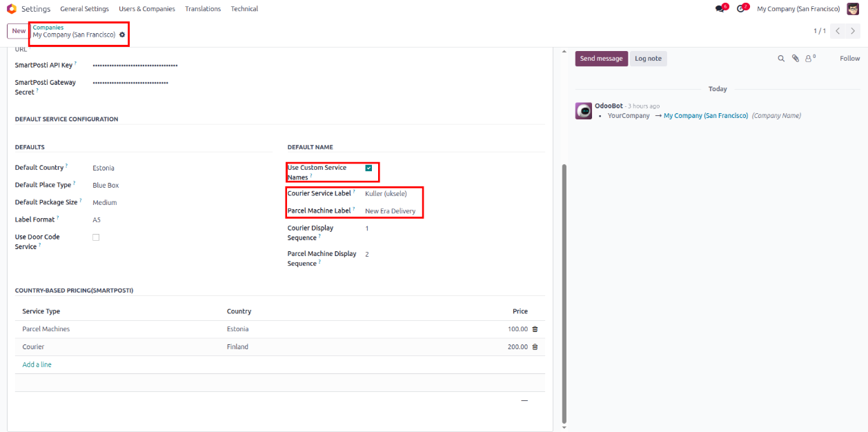Uncheck Use Custom Service Names checkbox

click(x=368, y=168)
